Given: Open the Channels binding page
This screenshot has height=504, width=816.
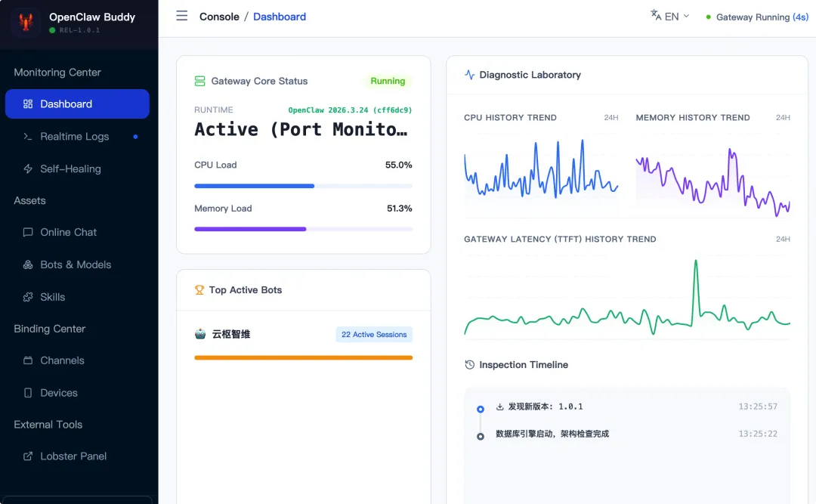Looking at the screenshot, I should pos(77,360).
